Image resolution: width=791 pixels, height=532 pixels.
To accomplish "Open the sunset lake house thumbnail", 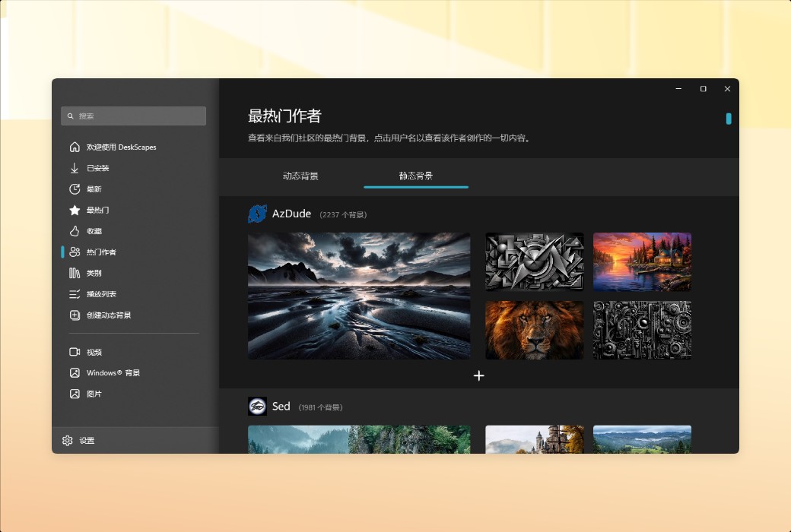I will 642,261.
